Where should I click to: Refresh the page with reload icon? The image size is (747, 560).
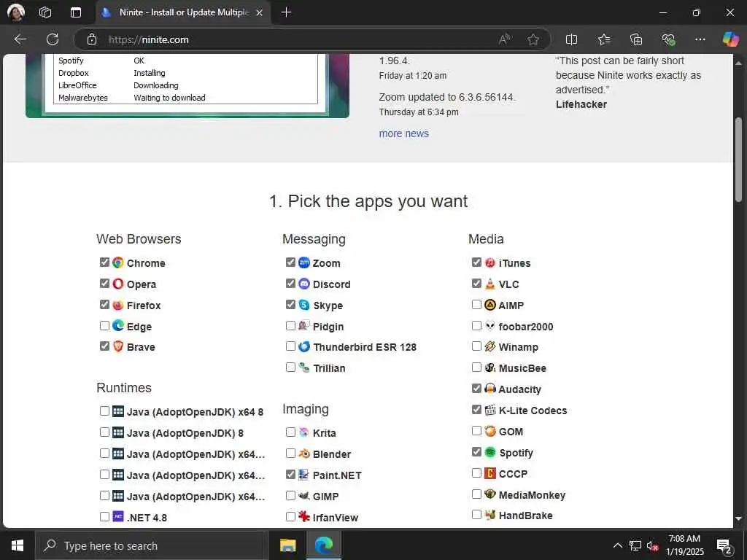click(x=53, y=39)
